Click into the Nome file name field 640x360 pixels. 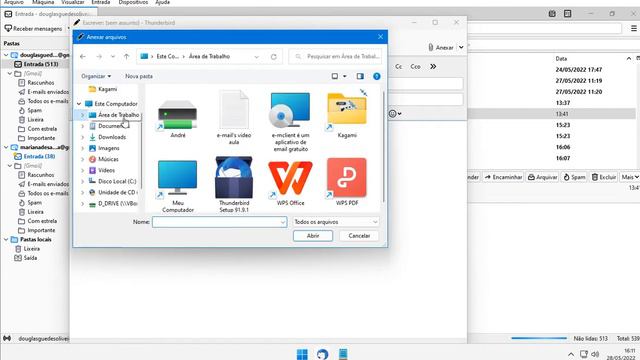[x=220, y=222]
